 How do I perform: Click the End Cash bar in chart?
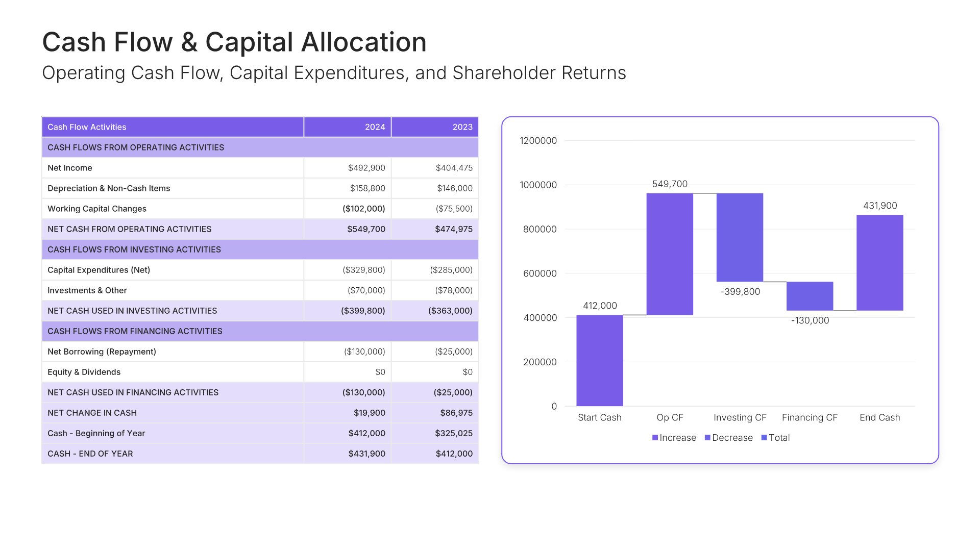pyautogui.click(x=879, y=263)
